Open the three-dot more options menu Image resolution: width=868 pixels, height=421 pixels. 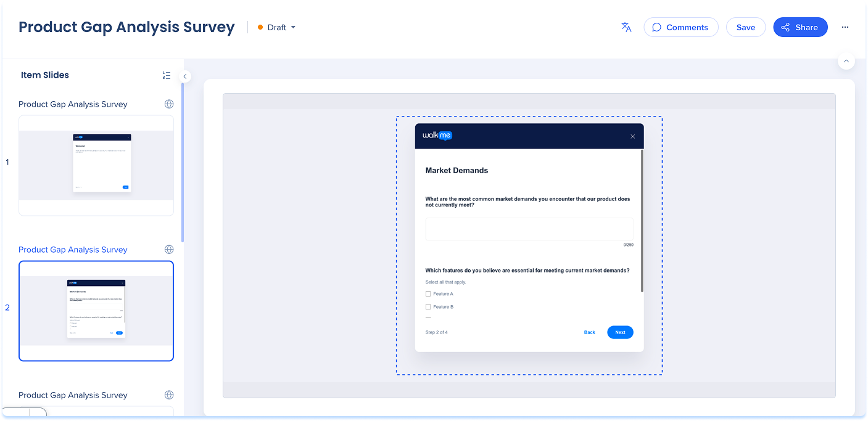pos(845,27)
